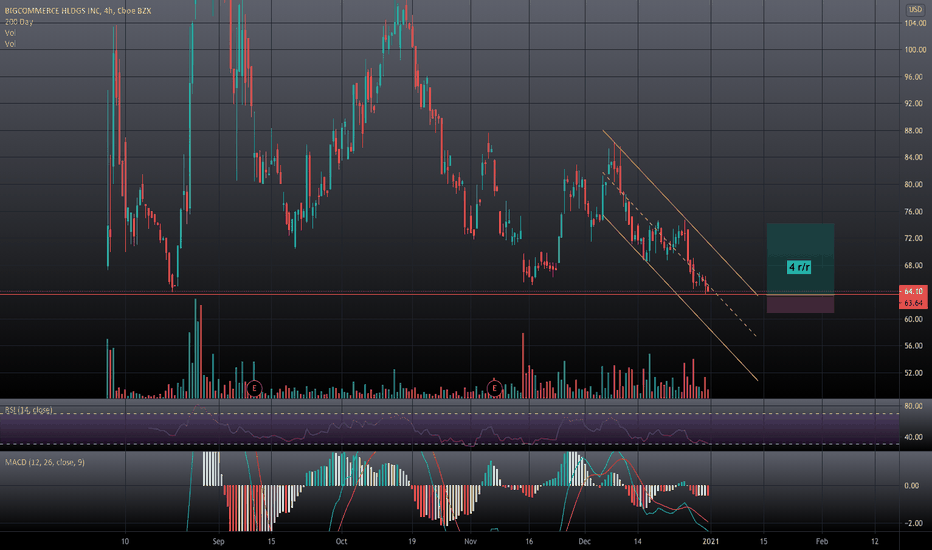Click the 12 date on time axis
The height and width of the screenshot is (550, 932).
[x=875, y=542]
